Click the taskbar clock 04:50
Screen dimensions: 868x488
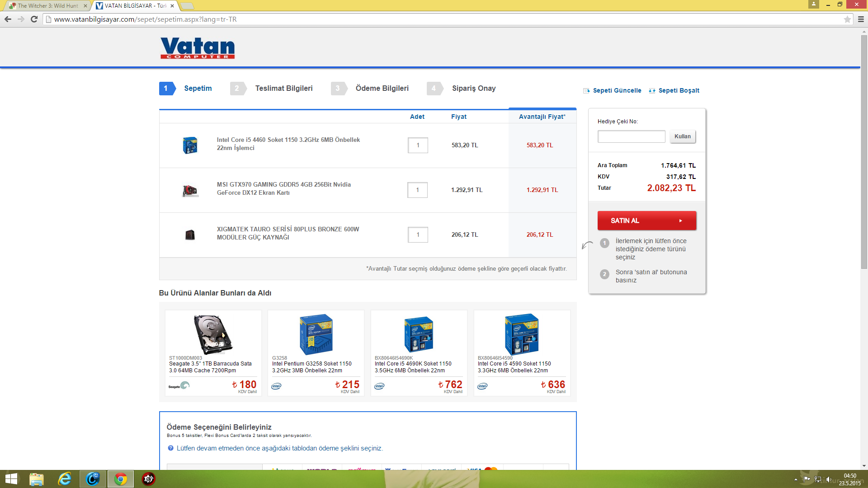tap(849, 476)
